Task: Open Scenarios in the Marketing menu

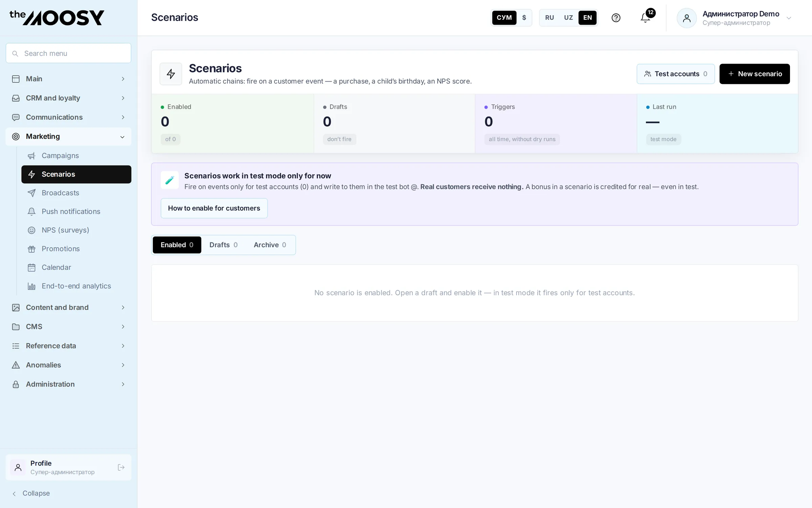Action: [x=76, y=174]
